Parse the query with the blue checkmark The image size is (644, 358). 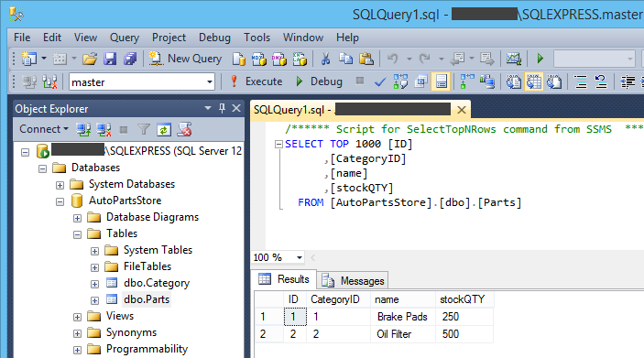[x=380, y=82]
